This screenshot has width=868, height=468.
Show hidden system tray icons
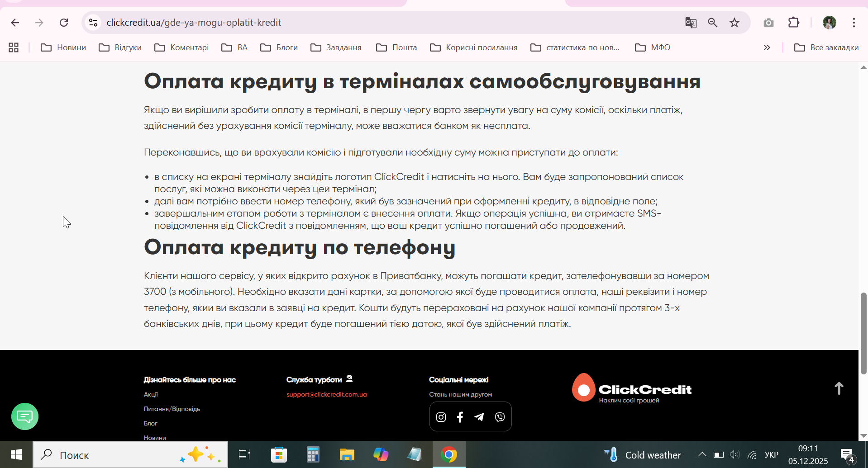click(x=702, y=454)
